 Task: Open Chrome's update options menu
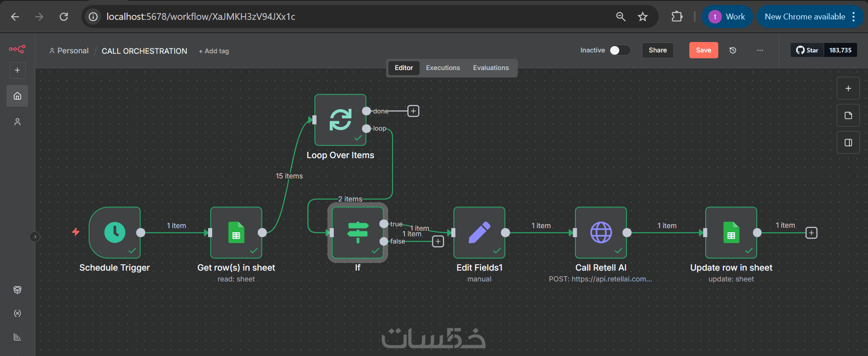[854, 17]
